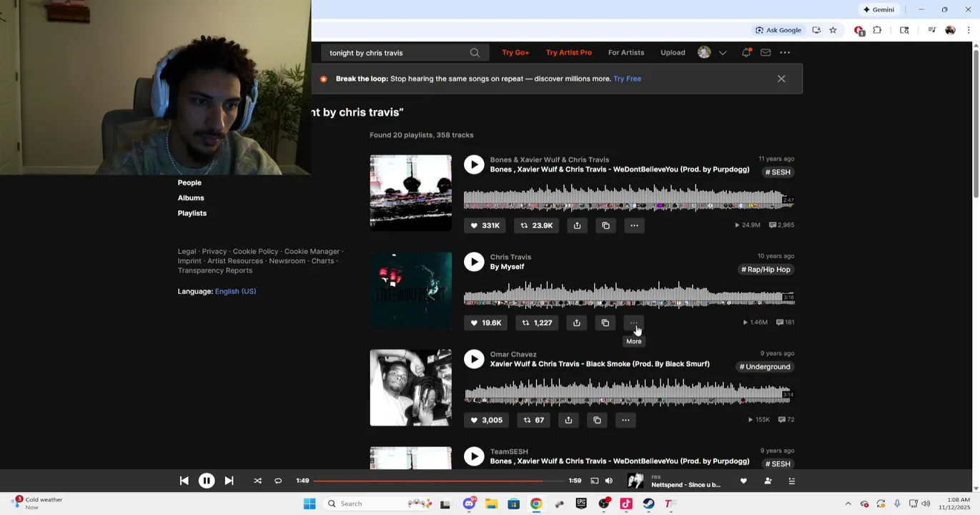Share the Black Smoke track

568,420
